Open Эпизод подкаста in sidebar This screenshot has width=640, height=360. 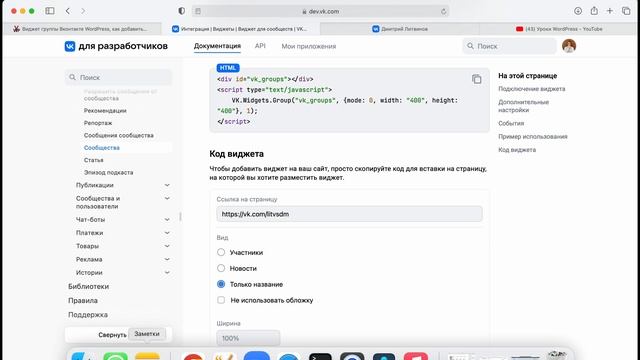click(x=109, y=173)
